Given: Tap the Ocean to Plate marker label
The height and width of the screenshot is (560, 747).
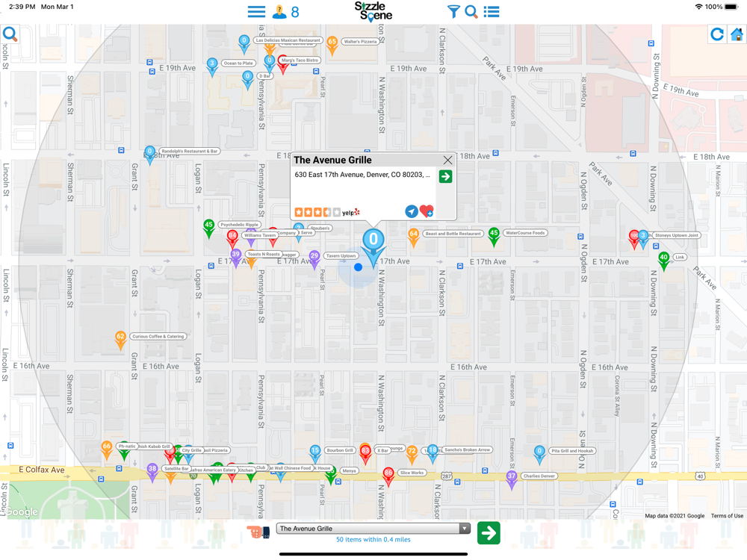Looking at the screenshot, I should tap(239, 63).
